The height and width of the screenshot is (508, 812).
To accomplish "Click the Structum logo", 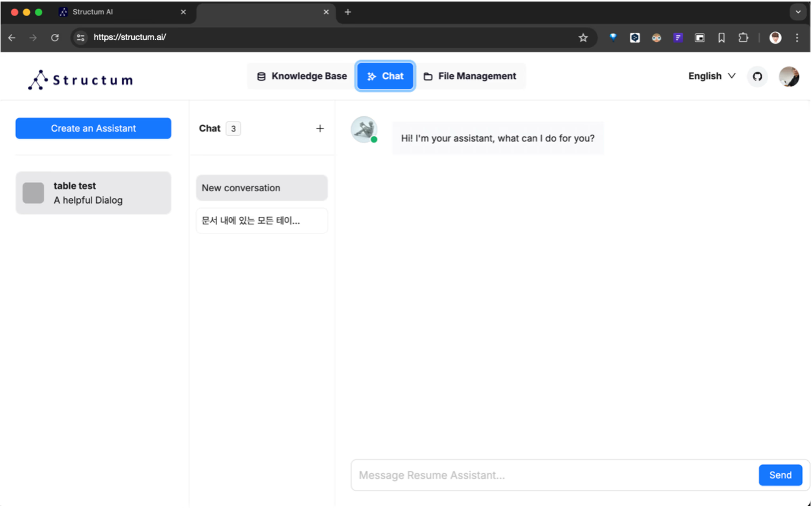I will [80, 80].
